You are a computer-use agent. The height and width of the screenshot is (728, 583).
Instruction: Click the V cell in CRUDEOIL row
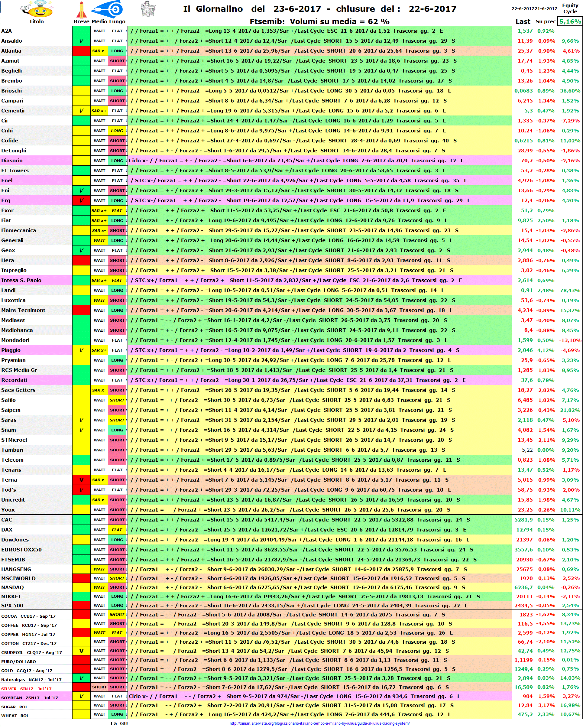(81, 651)
